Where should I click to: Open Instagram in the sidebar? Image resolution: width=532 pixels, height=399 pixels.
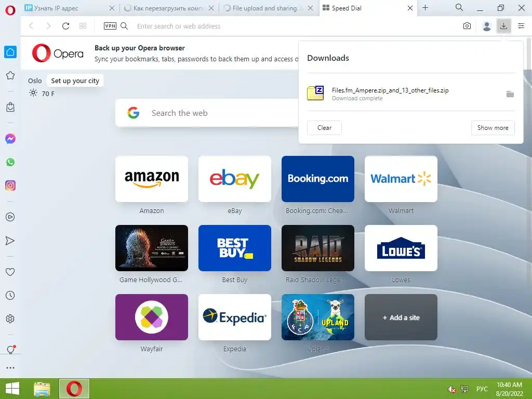pos(10,185)
